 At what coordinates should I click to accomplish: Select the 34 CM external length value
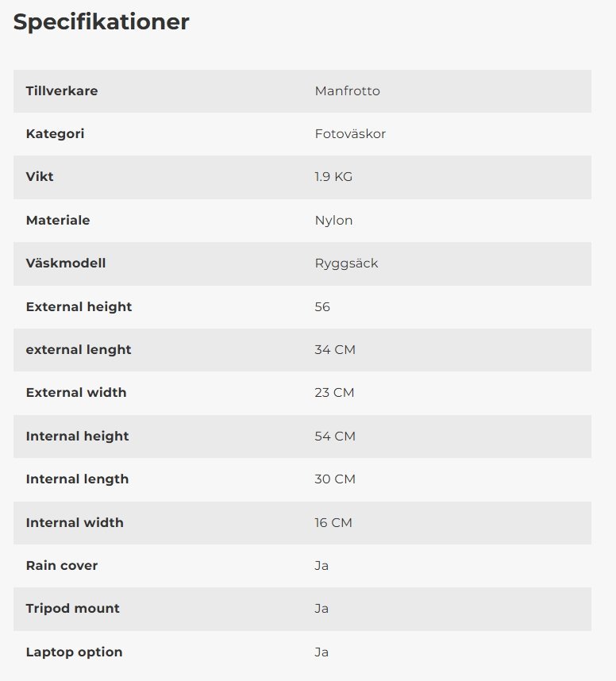(335, 350)
